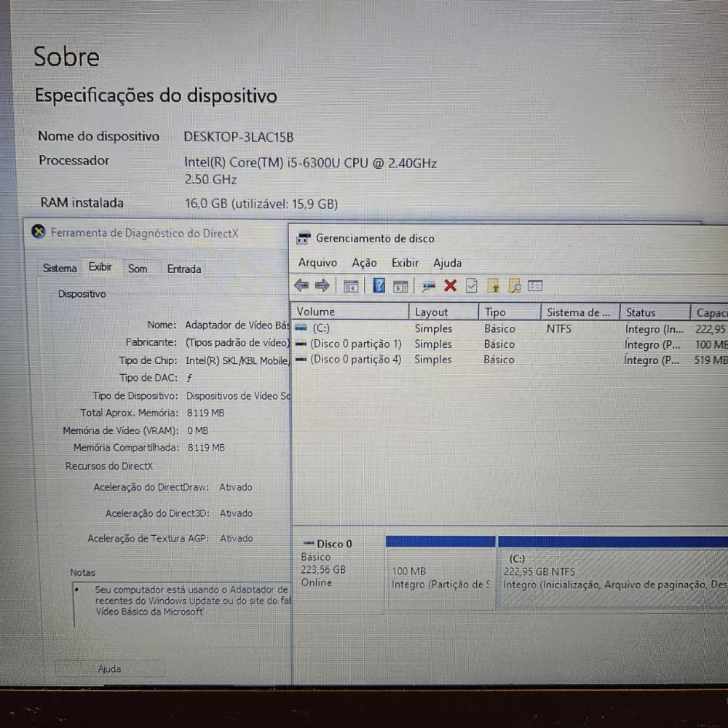Select the (C:) 222,95 GB NTFS partition block
The image size is (728, 728).
coord(613,572)
